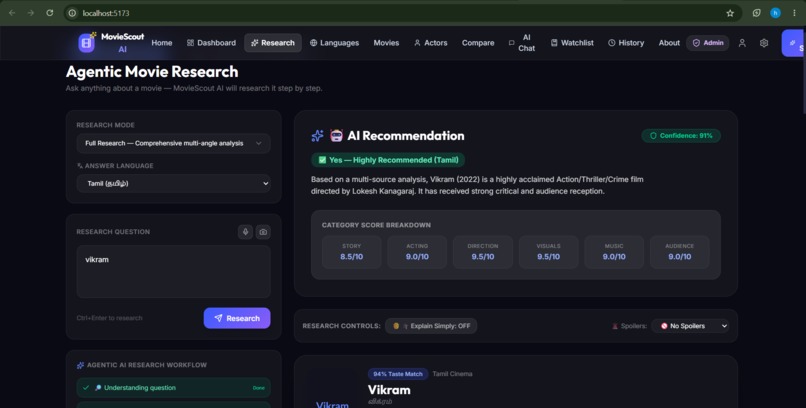Open the Watchlist page
Screen dimensions: 806x408
[x=572, y=43]
